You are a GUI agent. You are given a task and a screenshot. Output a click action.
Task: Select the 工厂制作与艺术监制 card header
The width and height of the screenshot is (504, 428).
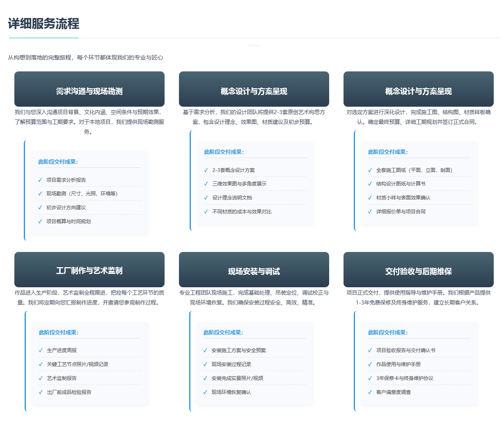89,270
